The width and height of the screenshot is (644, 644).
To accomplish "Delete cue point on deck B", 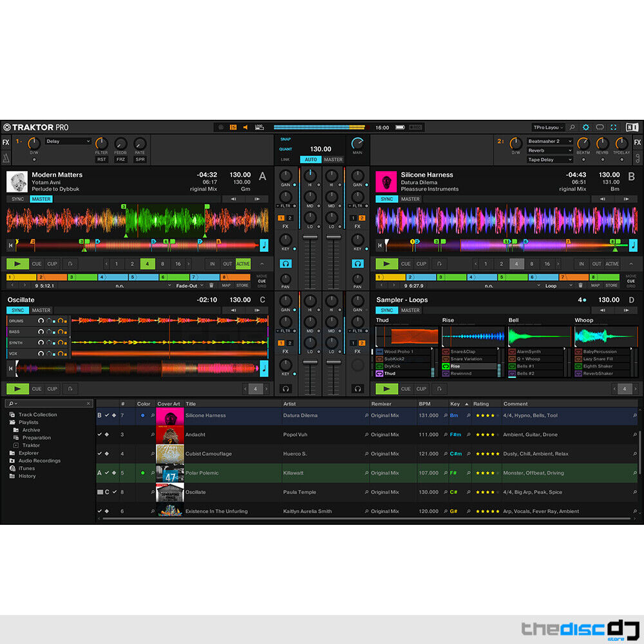I will tap(580, 285).
